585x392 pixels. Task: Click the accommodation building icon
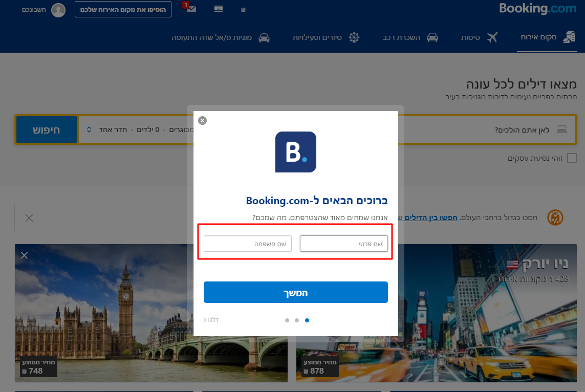569,36
